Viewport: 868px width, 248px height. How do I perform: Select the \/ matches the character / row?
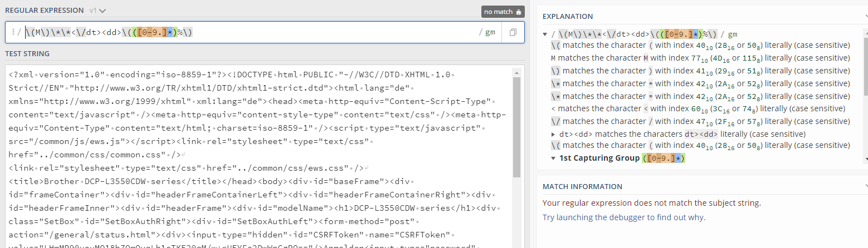point(700,121)
